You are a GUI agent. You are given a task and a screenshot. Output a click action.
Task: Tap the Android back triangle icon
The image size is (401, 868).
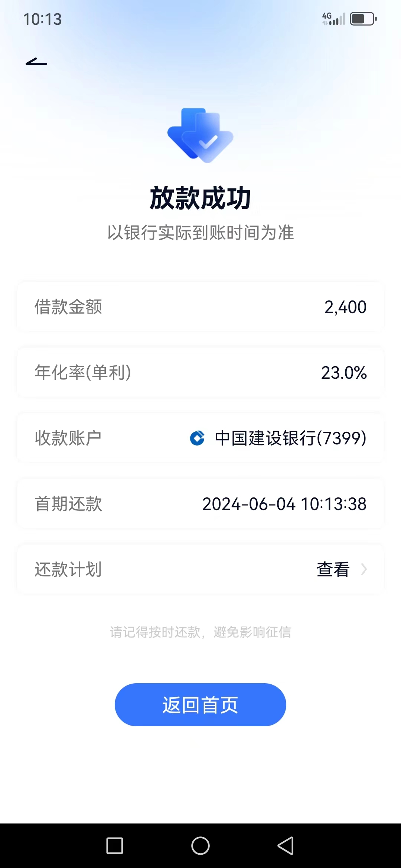click(286, 846)
